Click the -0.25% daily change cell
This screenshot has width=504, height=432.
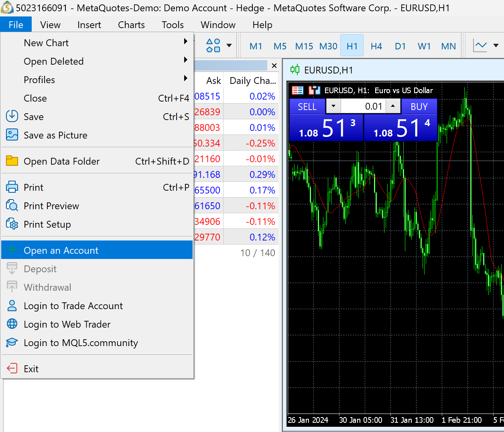tap(251, 143)
